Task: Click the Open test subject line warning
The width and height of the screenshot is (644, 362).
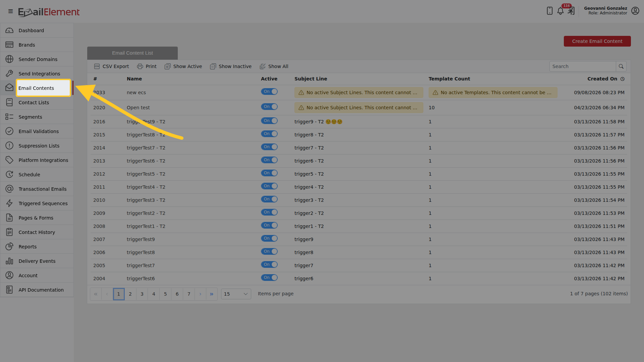Action: (359, 108)
